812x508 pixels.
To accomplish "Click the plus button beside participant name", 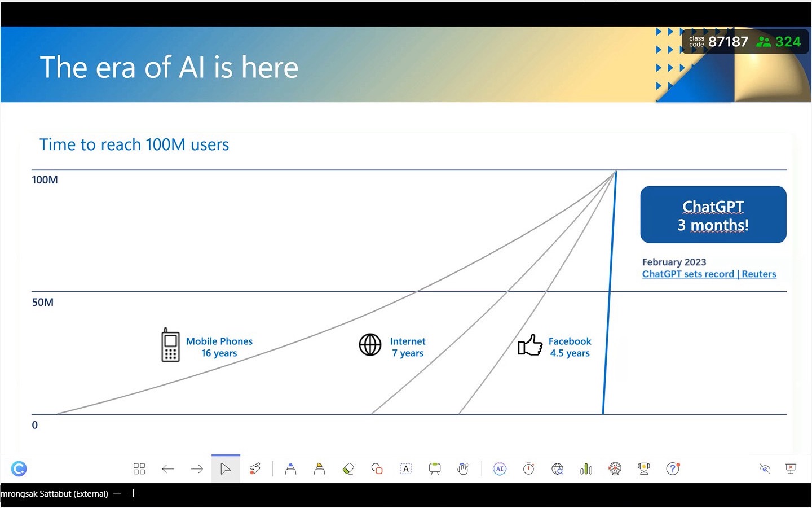I will tap(134, 493).
